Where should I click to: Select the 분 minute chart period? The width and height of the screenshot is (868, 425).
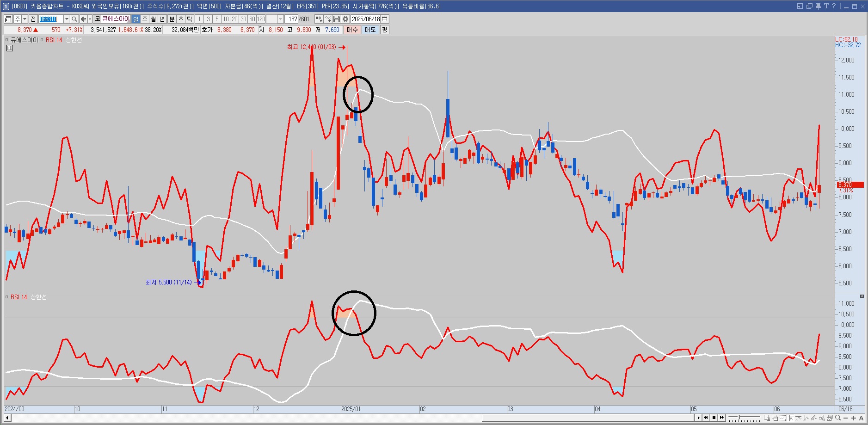[172, 19]
